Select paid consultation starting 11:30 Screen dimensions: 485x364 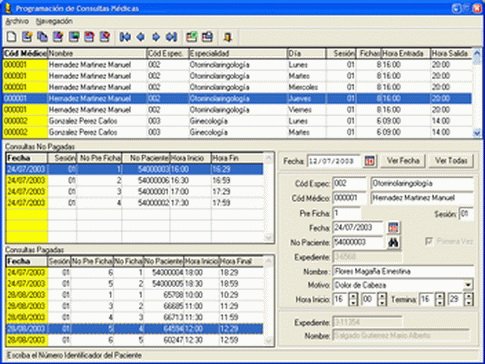coord(135,318)
